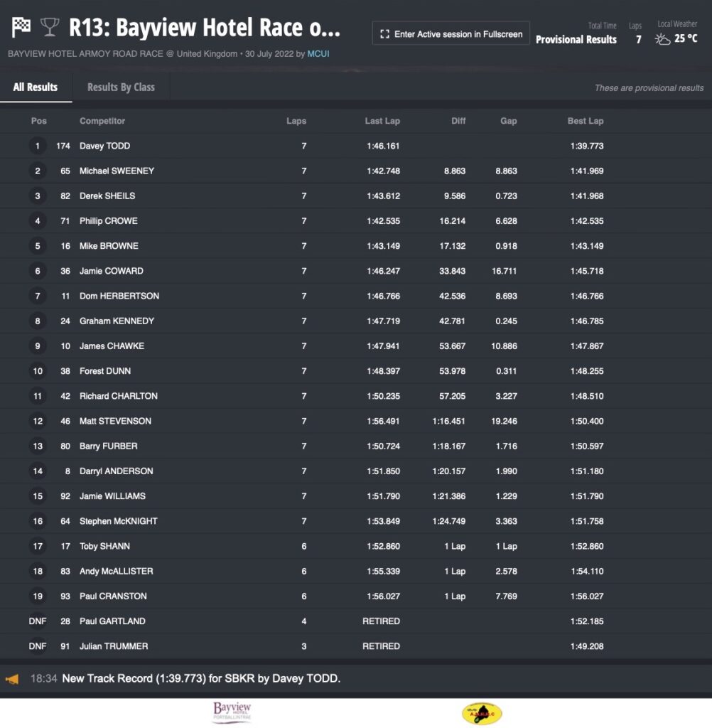
Task: Select competitor Julian TRUMMER
Action: [x=114, y=647]
